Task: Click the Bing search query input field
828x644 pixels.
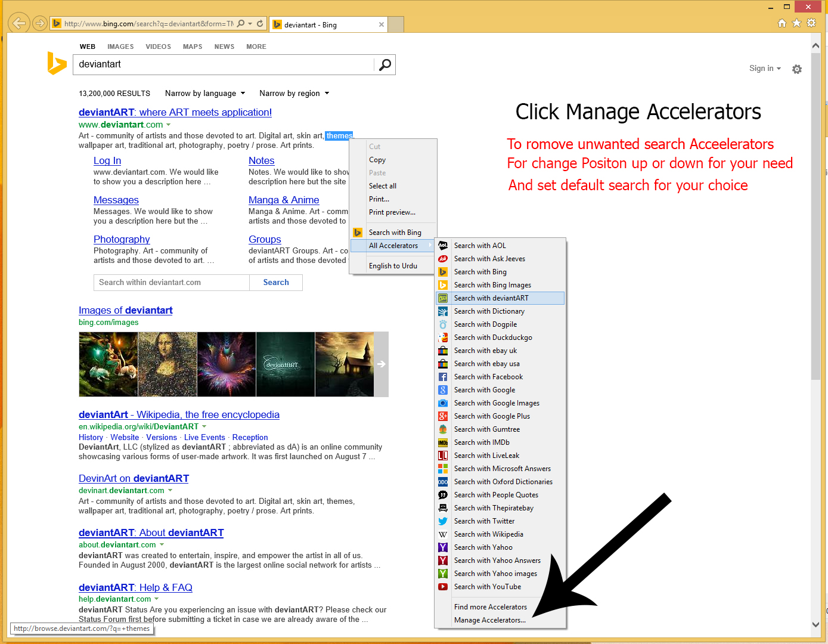Action: pos(224,64)
